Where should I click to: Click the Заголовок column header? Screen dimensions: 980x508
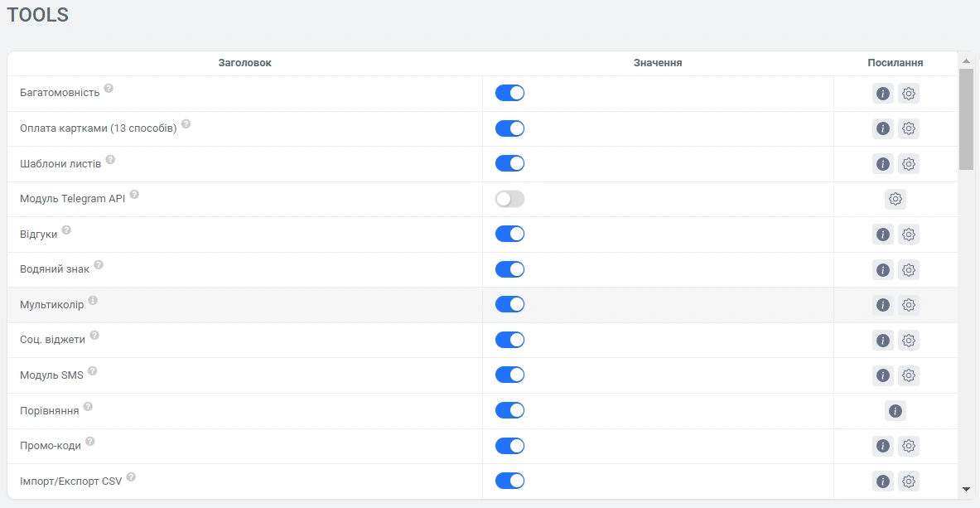244,63
